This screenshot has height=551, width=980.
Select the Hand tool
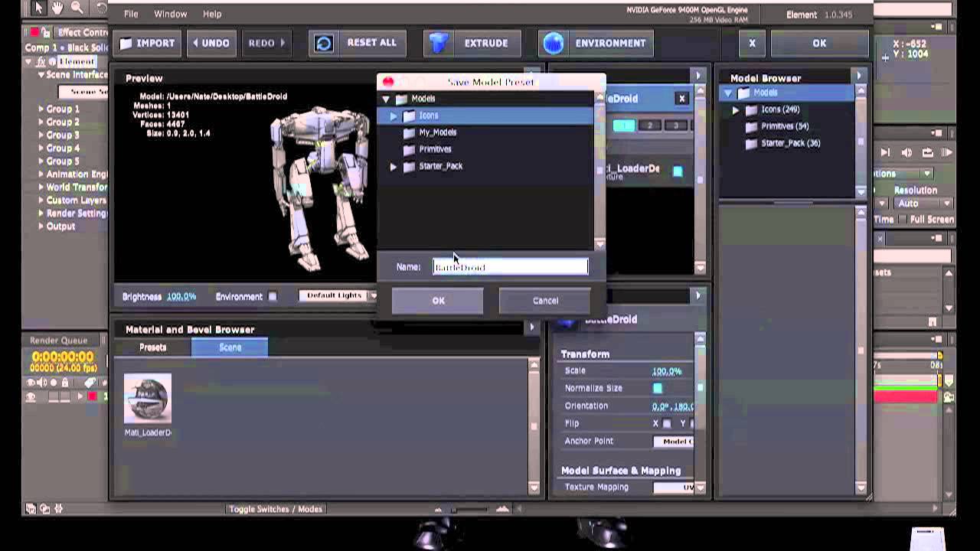(57, 7)
